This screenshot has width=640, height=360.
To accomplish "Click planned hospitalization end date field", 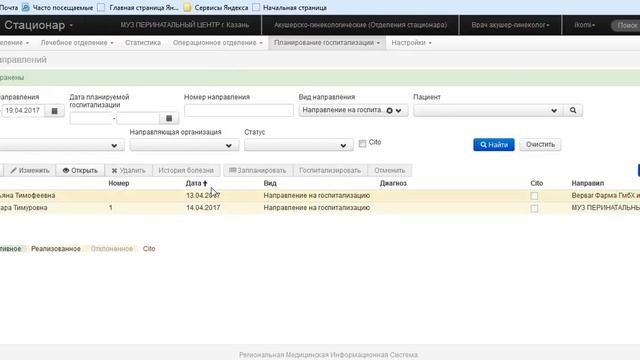I will point(138,118).
